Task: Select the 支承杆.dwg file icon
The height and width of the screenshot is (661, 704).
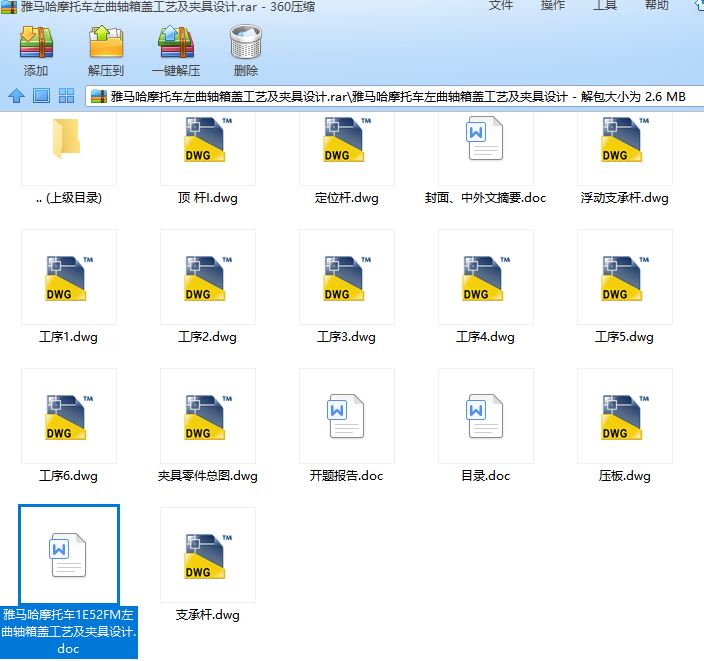Action: (x=207, y=556)
